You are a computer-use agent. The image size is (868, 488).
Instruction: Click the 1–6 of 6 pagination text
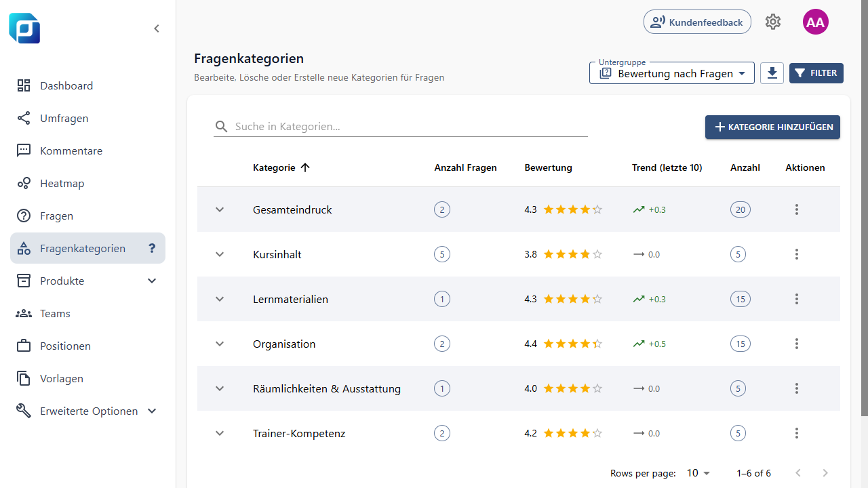[x=753, y=473]
